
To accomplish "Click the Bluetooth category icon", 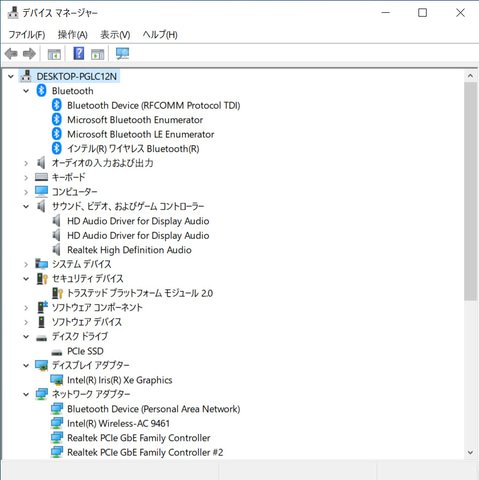I will tap(41, 90).
